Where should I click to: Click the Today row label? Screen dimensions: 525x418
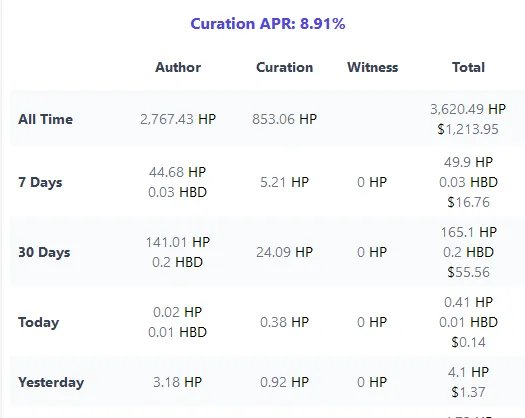(x=39, y=323)
